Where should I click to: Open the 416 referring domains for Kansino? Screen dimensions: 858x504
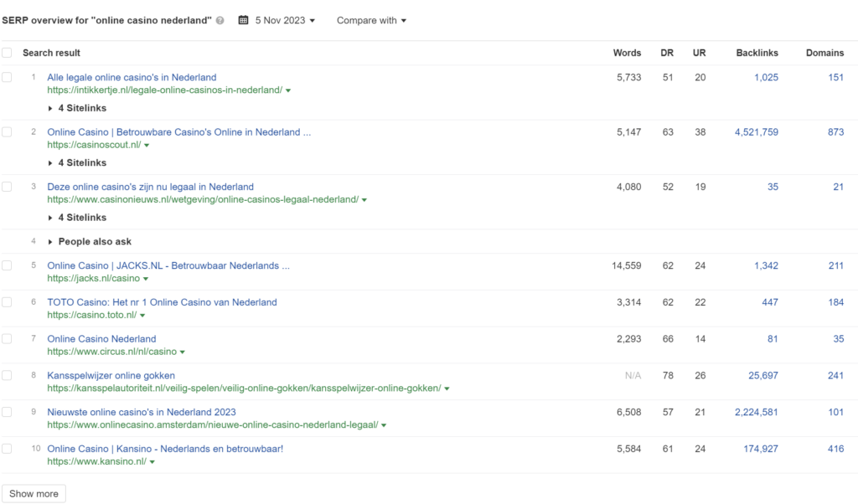835,449
